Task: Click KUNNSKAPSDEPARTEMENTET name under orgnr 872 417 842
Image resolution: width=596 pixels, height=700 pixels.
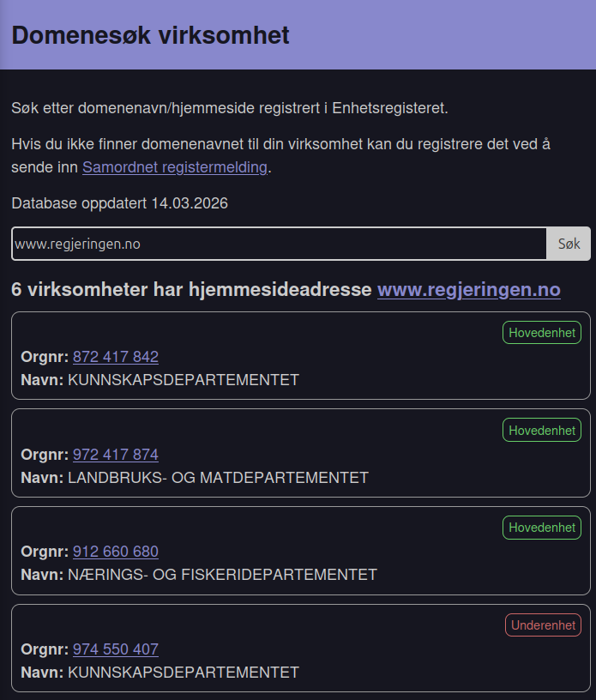Action: click(x=184, y=380)
